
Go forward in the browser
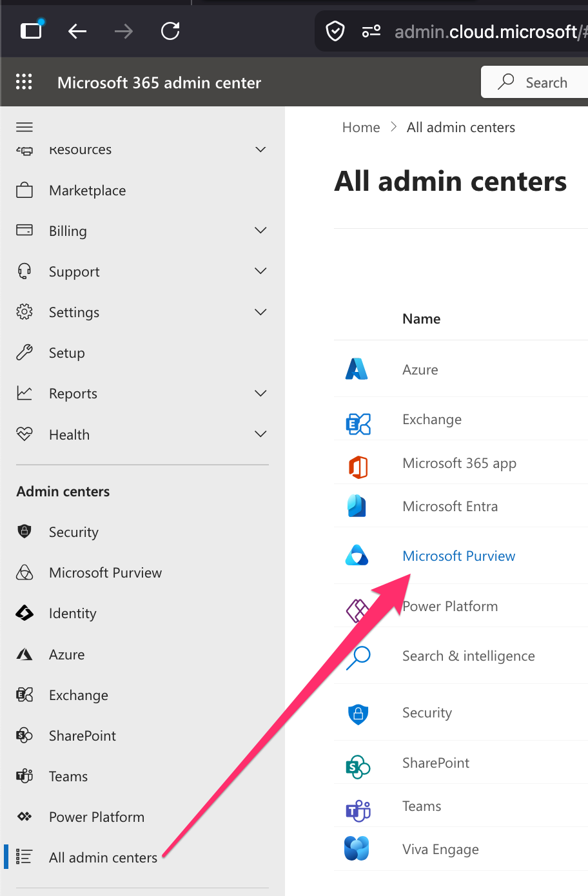123,31
